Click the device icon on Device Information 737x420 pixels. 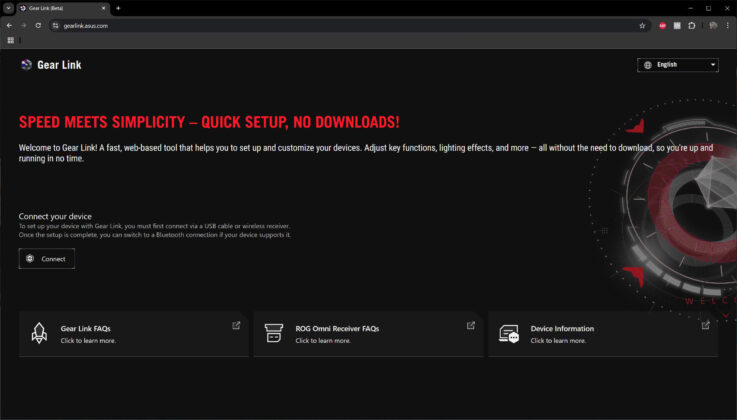click(x=509, y=334)
